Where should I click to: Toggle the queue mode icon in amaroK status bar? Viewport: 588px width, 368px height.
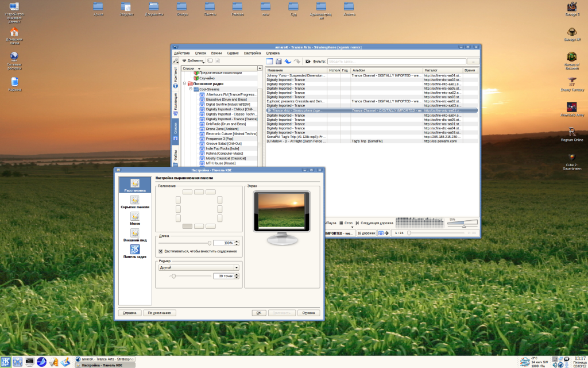[381, 233]
